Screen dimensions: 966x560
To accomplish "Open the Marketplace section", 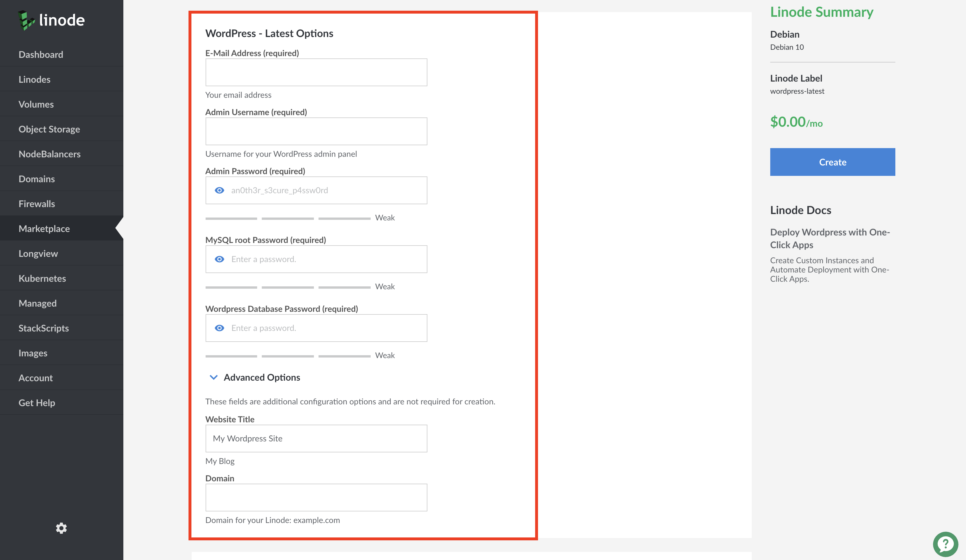I will [44, 228].
